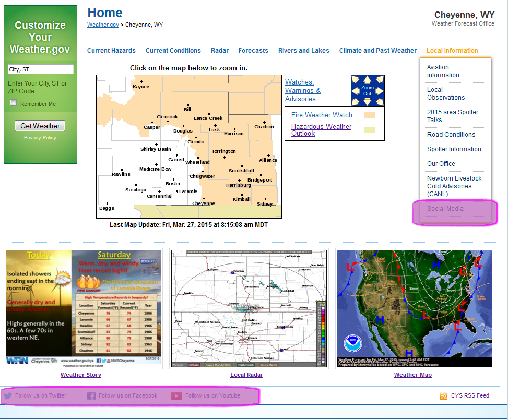Click the Twitter bird icon
Viewport: 508px width, 420px height.
8,395
